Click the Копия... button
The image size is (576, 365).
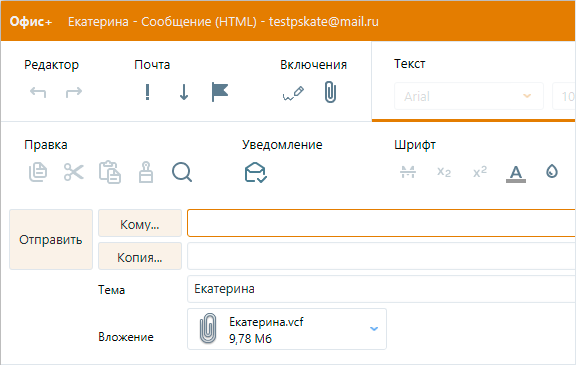point(140,256)
